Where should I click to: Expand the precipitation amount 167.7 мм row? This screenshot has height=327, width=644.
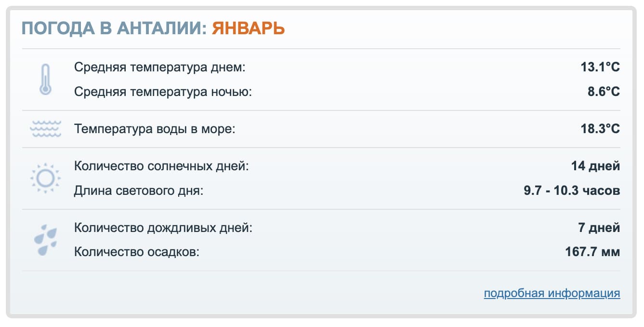click(592, 251)
